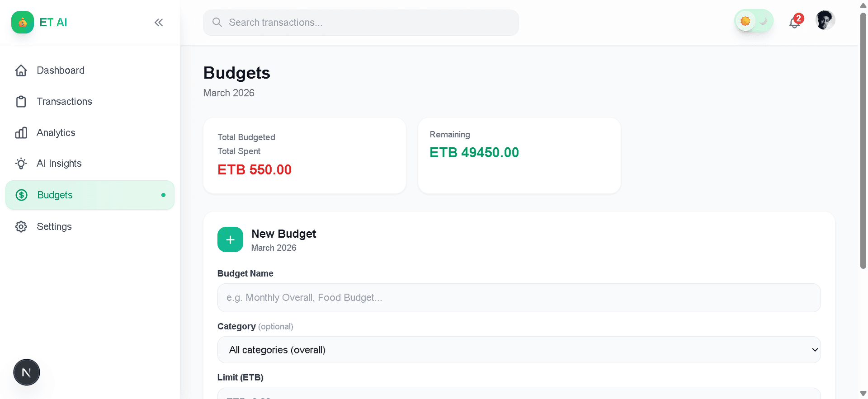This screenshot has width=868, height=399.
Task: Click the gear icon next to Settings
Action: click(21, 226)
